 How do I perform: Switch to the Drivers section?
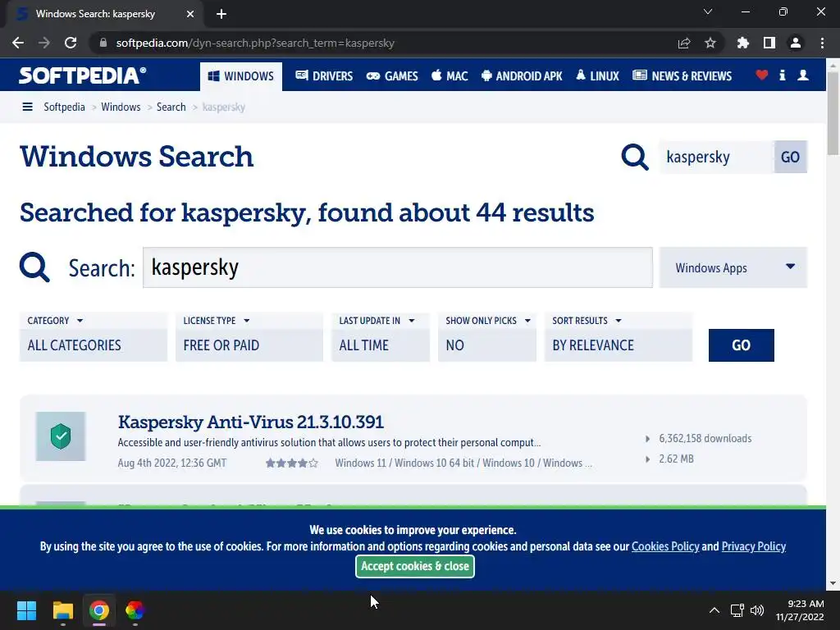324,76
